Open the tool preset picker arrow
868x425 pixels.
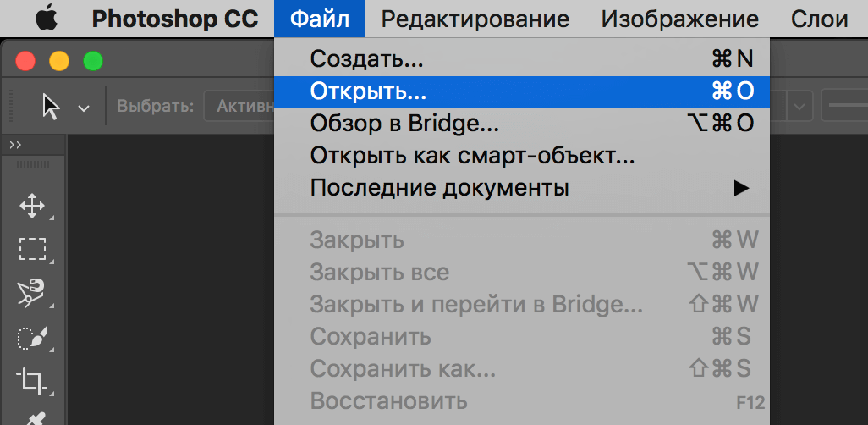point(83,108)
